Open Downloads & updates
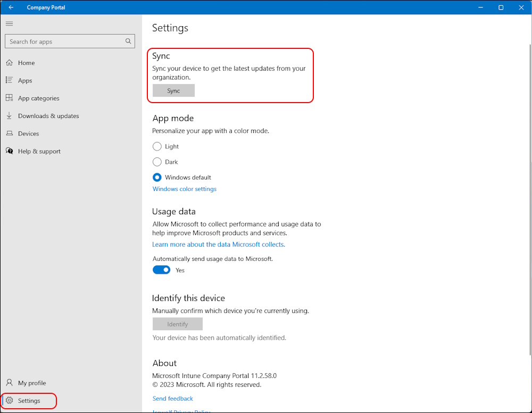 [48, 116]
